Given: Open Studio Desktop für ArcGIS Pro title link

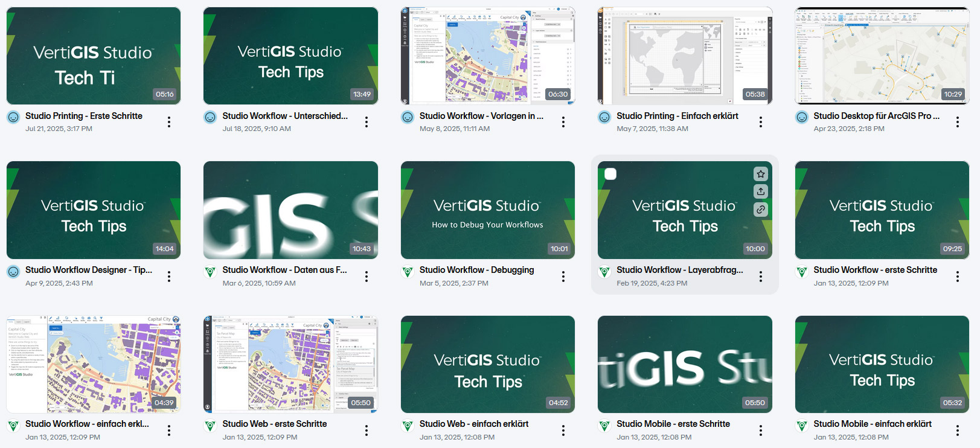Looking at the screenshot, I should (x=876, y=116).
